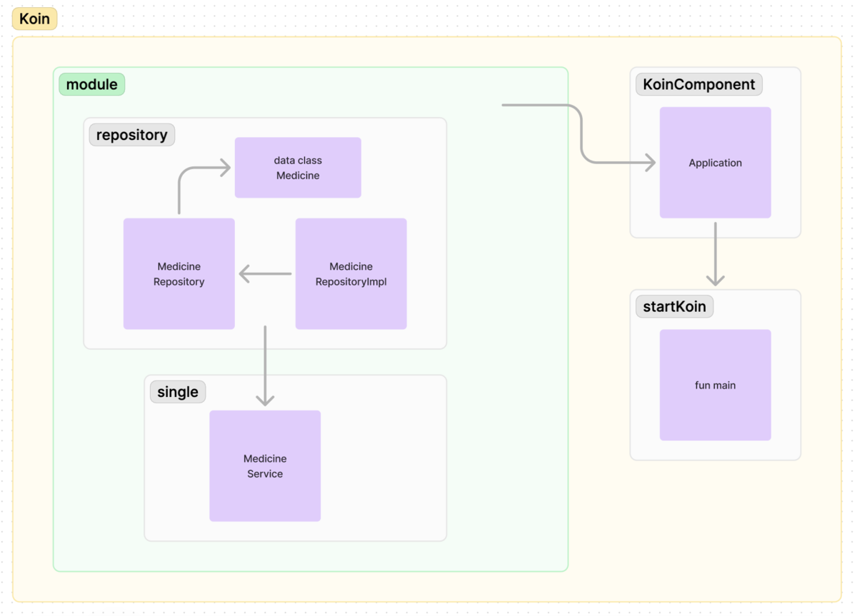
Task: Select connector from module to Application
Action: (x=580, y=136)
